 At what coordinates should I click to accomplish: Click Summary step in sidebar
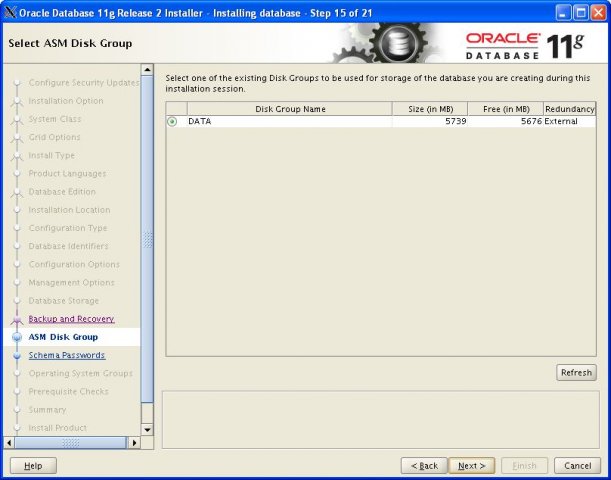click(x=47, y=409)
